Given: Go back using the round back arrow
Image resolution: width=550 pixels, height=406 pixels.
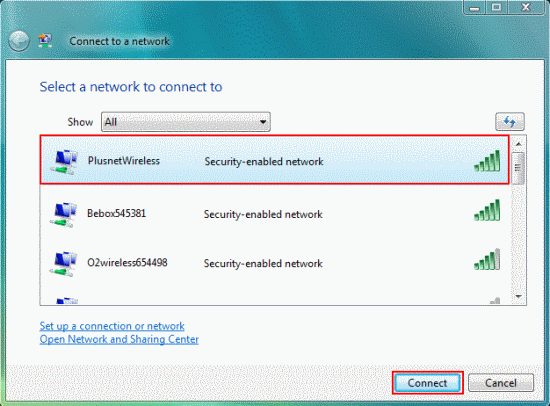Looking at the screenshot, I should coord(19,41).
